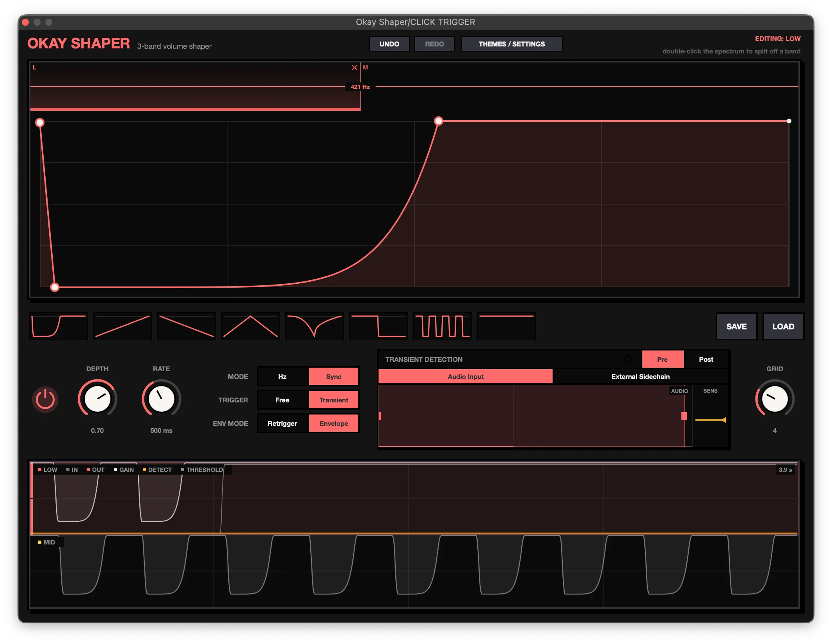Select the External Sidechain tab
The image size is (832, 644).
tap(640, 377)
